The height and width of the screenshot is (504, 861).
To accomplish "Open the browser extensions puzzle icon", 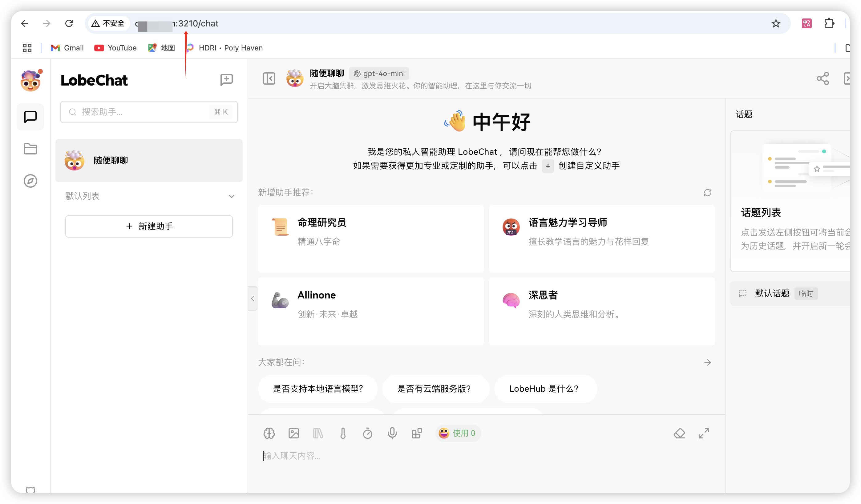I will click(829, 23).
